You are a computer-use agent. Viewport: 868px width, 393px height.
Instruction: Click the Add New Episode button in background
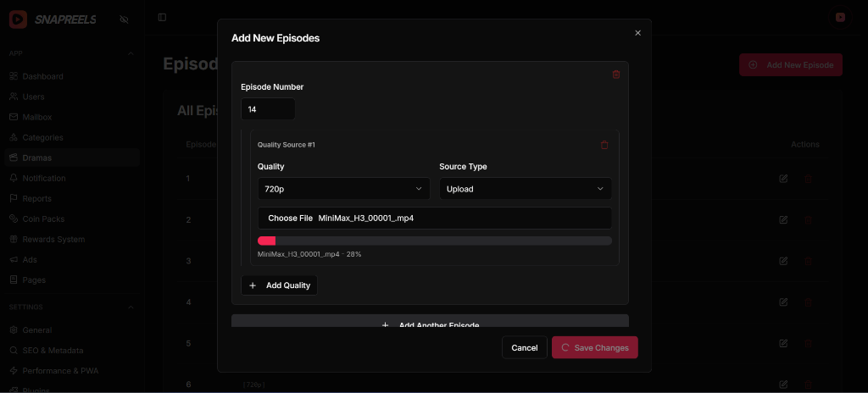[791, 64]
